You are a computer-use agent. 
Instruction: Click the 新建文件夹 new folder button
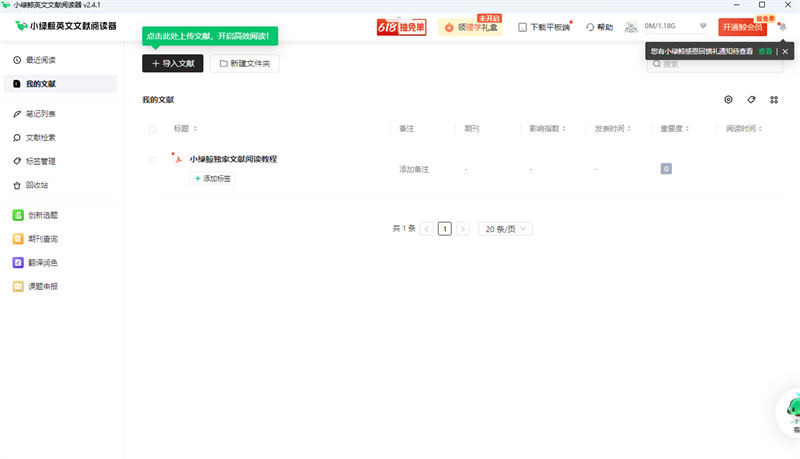pos(244,63)
